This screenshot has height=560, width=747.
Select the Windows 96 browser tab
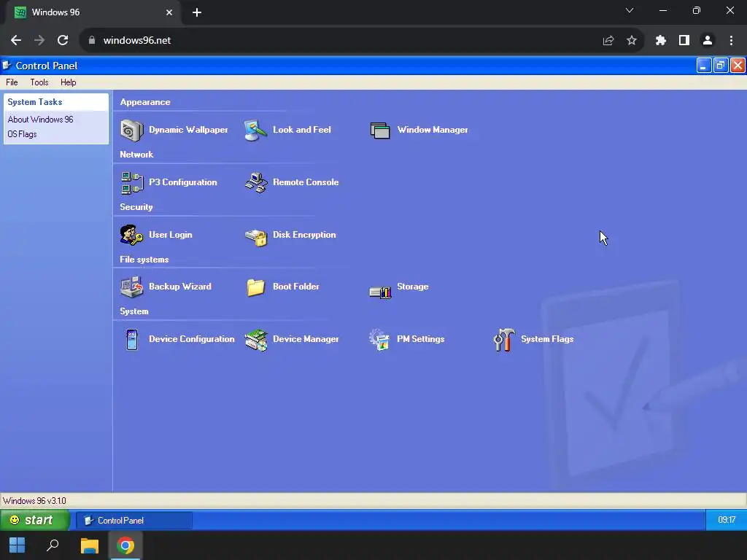click(x=93, y=12)
